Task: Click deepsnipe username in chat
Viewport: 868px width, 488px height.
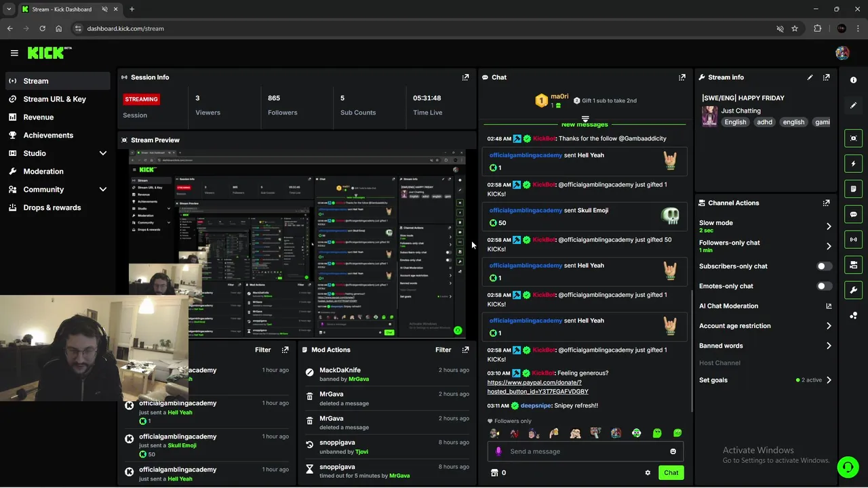Action: 534,406
